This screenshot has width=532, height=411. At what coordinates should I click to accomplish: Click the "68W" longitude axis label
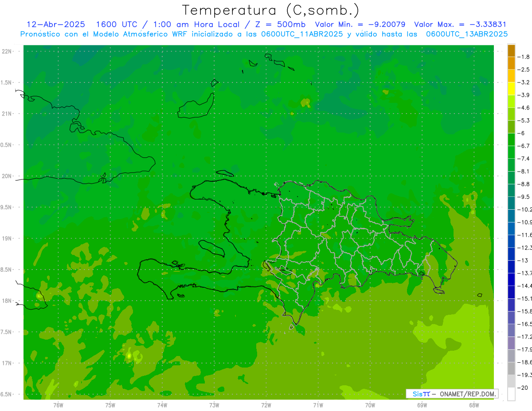pos(474,405)
